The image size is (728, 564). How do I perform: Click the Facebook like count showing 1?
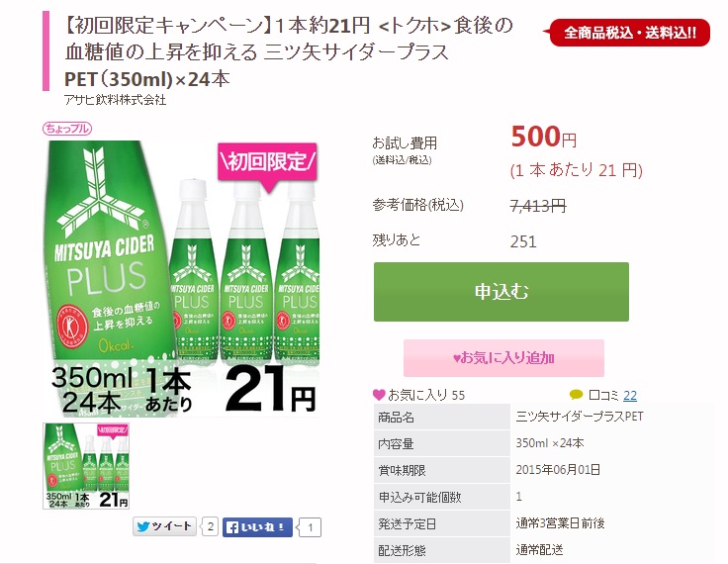[x=311, y=527]
